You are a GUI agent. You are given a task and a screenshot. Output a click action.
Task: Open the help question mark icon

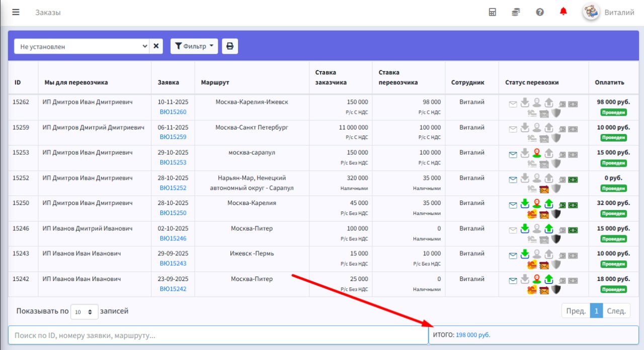[x=540, y=12]
